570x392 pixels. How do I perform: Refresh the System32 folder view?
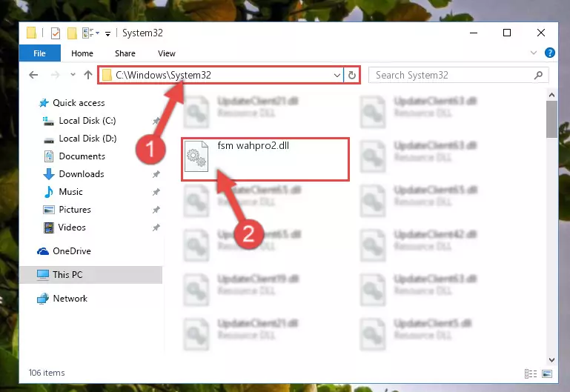[351, 75]
